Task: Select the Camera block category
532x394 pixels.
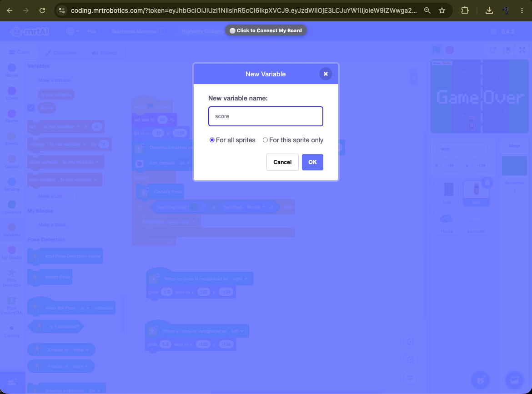Action: pos(12,332)
